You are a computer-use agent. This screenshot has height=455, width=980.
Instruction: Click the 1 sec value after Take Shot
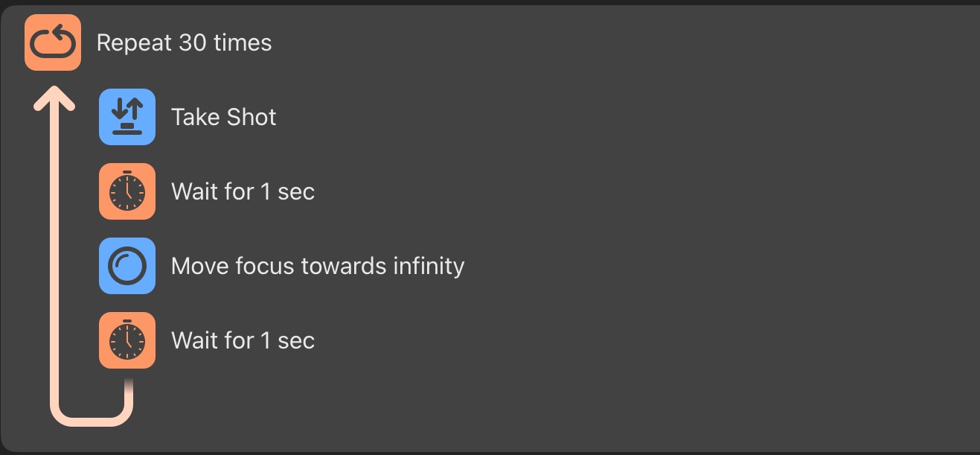[x=287, y=191]
